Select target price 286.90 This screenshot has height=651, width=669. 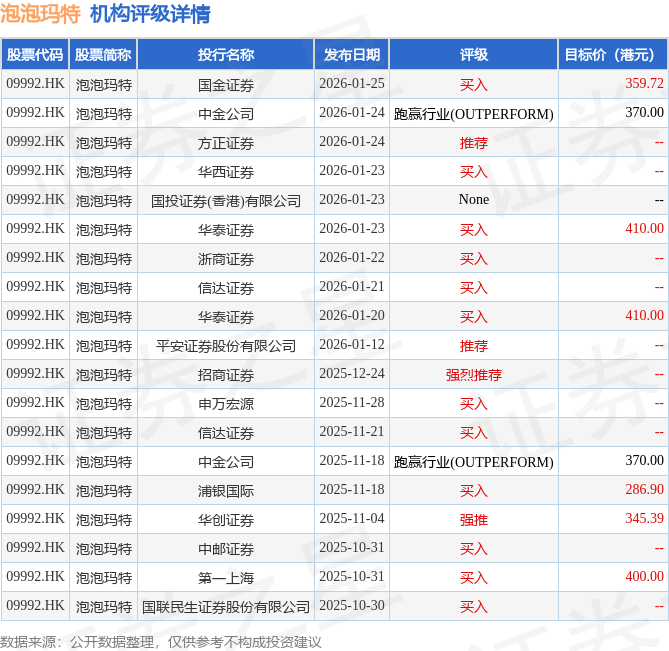click(x=644, y=489)
